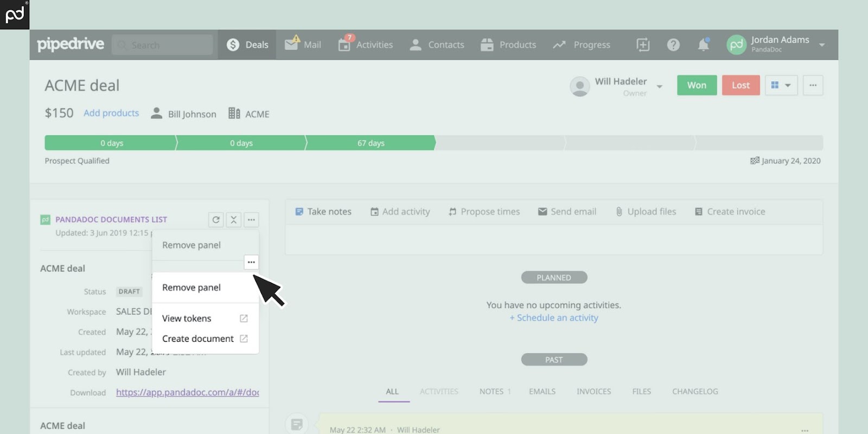Viewport: 868px width, 434px height.
Task: Open the help question mark icon
Action: pos(673,45)
